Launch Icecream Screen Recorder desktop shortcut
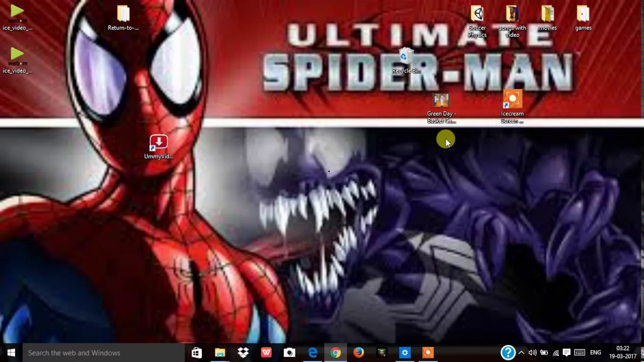Screen dimensions: 644x362 pos(512,107)
